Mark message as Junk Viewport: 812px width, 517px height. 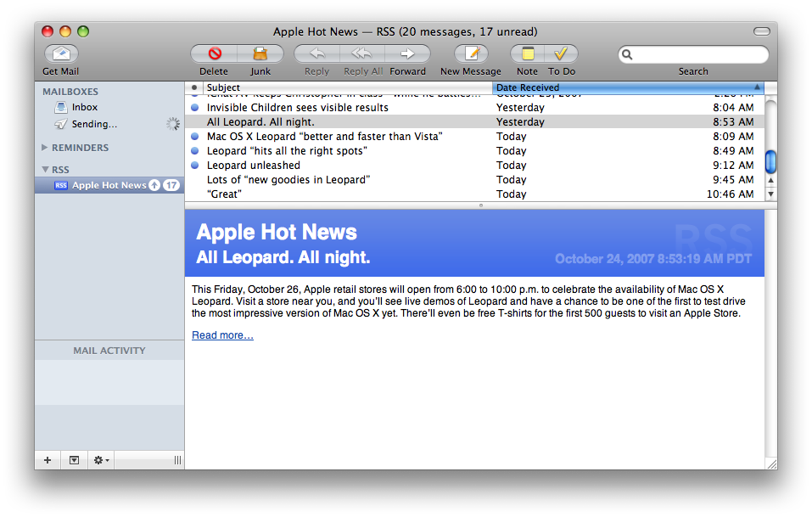(x=260, y=53)
